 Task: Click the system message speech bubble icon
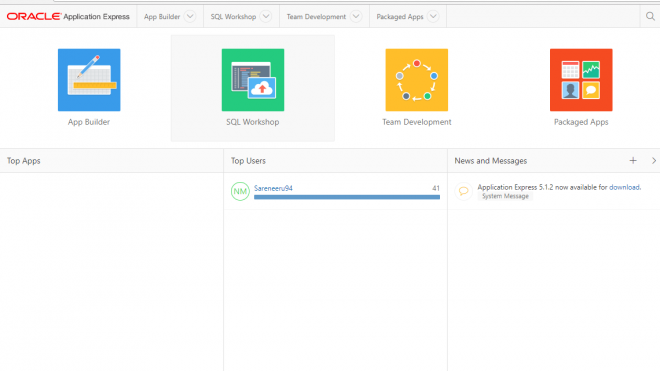(x=463, y=191)
